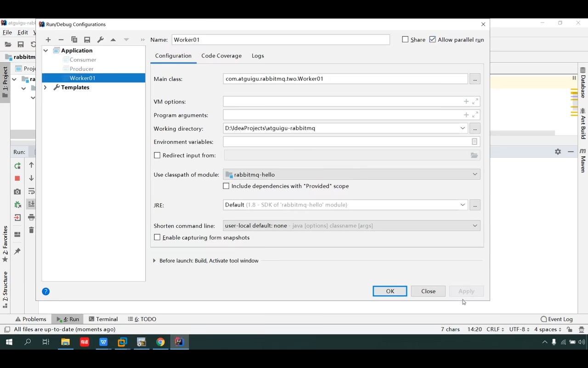Save configuration icon in dialog toolbar

click(x=87, y=40)
